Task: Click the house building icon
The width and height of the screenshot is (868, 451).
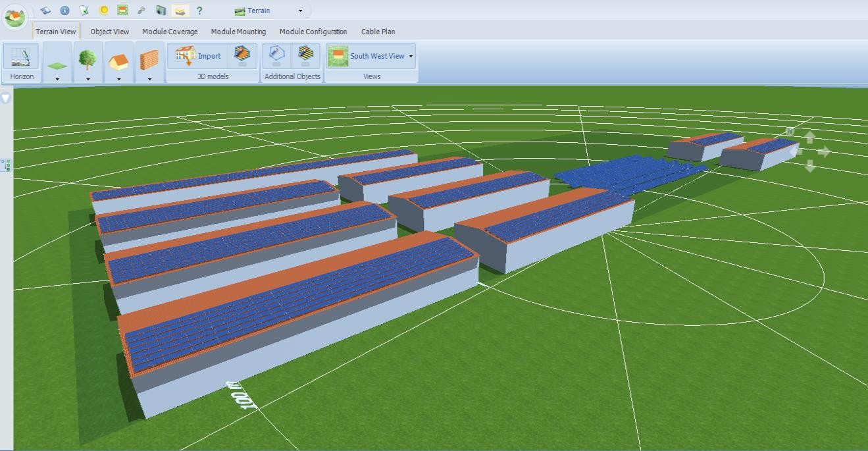Action: [x=118, y=61]
